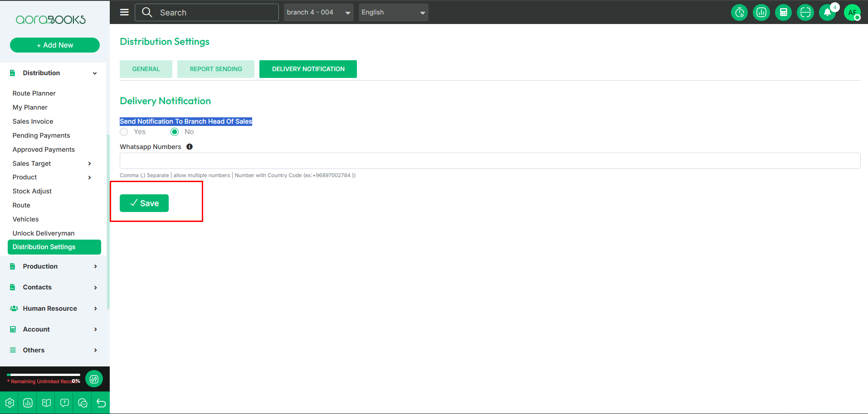The image size is (868, 414).
Task: Open the sliders icon beside remaining records
Action: click(94, 379)
